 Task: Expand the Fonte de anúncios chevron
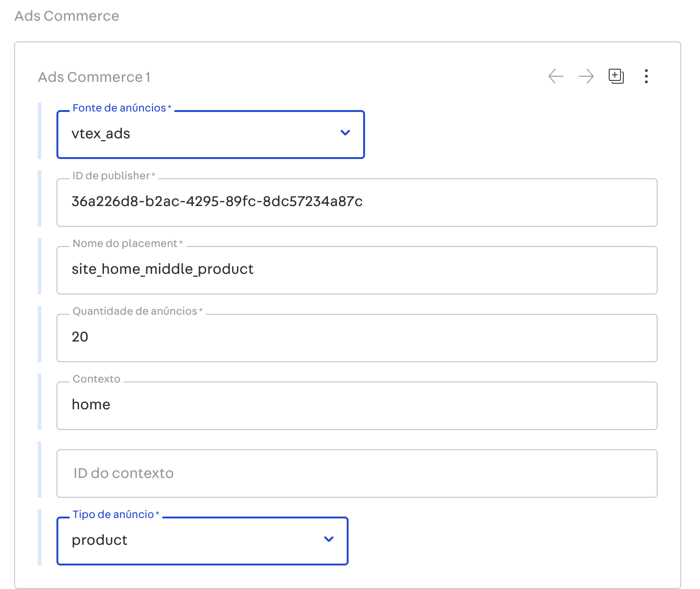click(x=345, y=133)
